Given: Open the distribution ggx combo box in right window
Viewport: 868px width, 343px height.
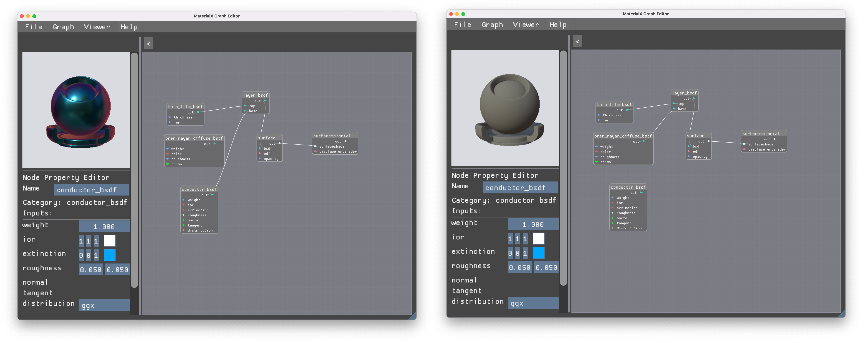Looking at the screenshot, I should click(x=533, y=303).
